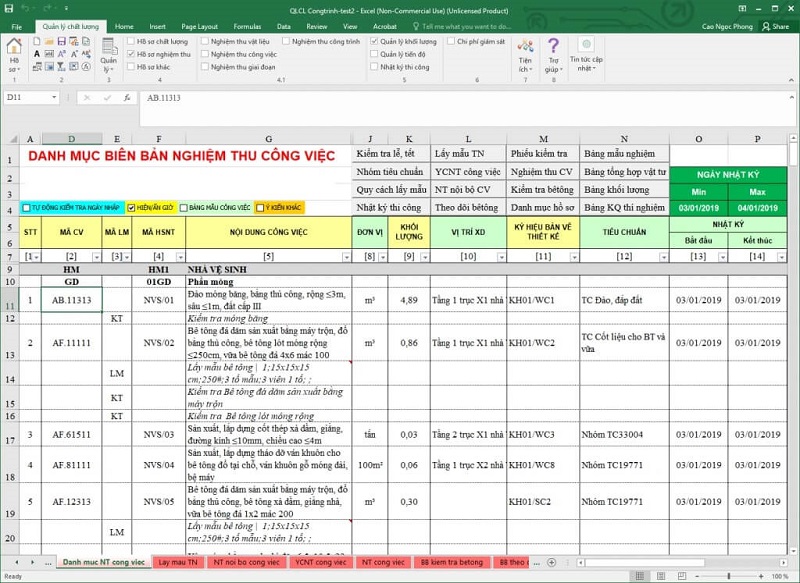800x583 pixels.
Task: Expand the filter dropdown for column [2]
Action: pyautogui.click(x=97, y=257)
